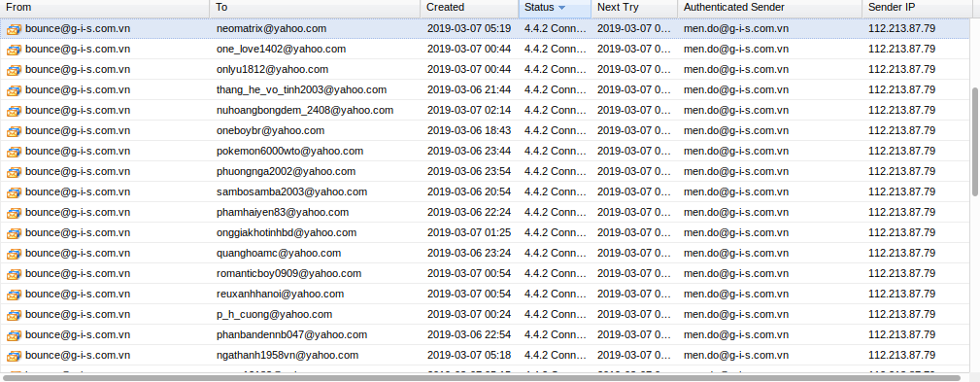This screenshot has height=382, width=980.
Task: Select recipient neomatrix@yahoo.com
Action: [x=271, y=29]
